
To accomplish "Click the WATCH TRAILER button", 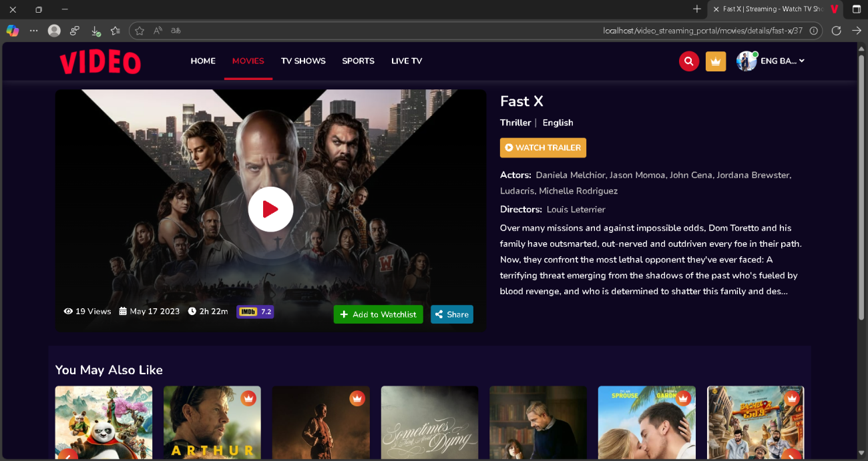I will (x=543, y=147).
